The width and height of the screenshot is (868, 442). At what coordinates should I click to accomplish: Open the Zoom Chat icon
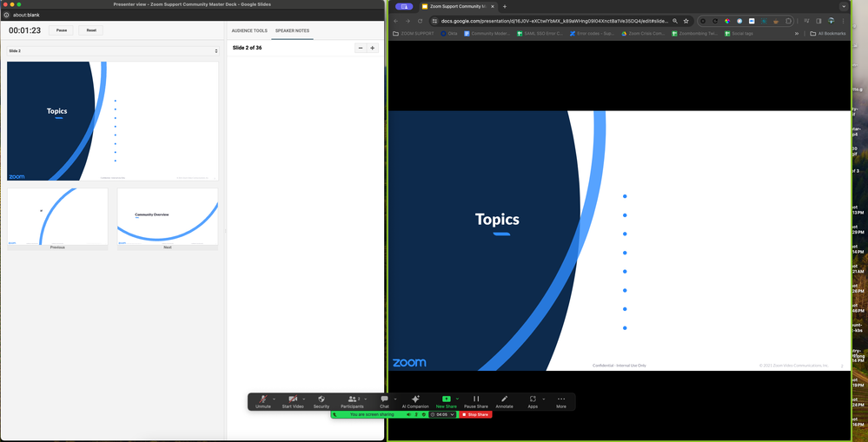tap(384, 399)
